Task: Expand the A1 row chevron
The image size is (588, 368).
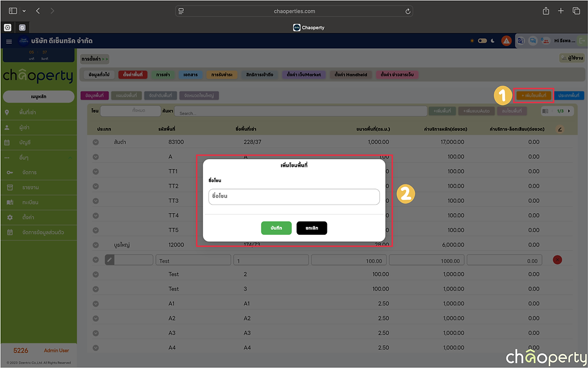Action: 95,304
